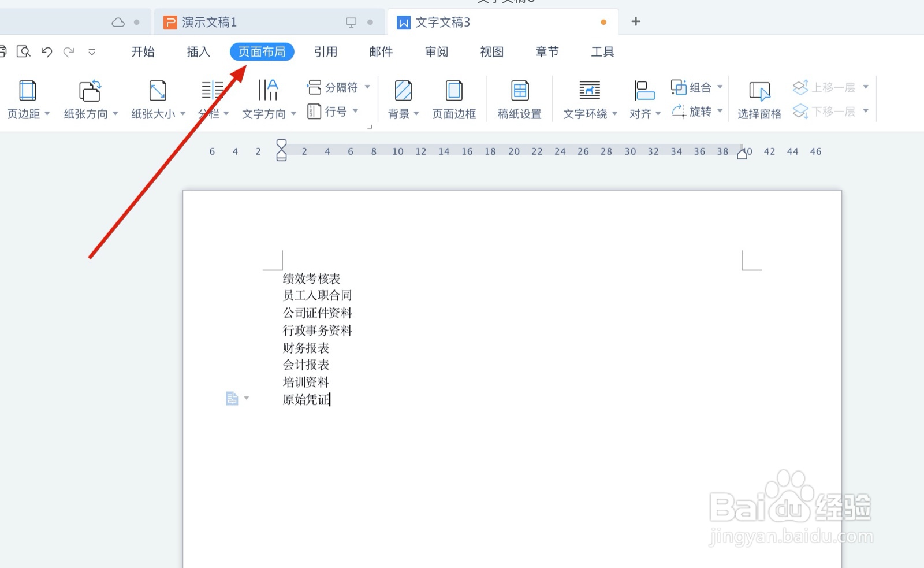The height and width of the screenshot is (568, 924).
Task: Expand the 文字方向 dropdown arrow
Action: (293, 114)
